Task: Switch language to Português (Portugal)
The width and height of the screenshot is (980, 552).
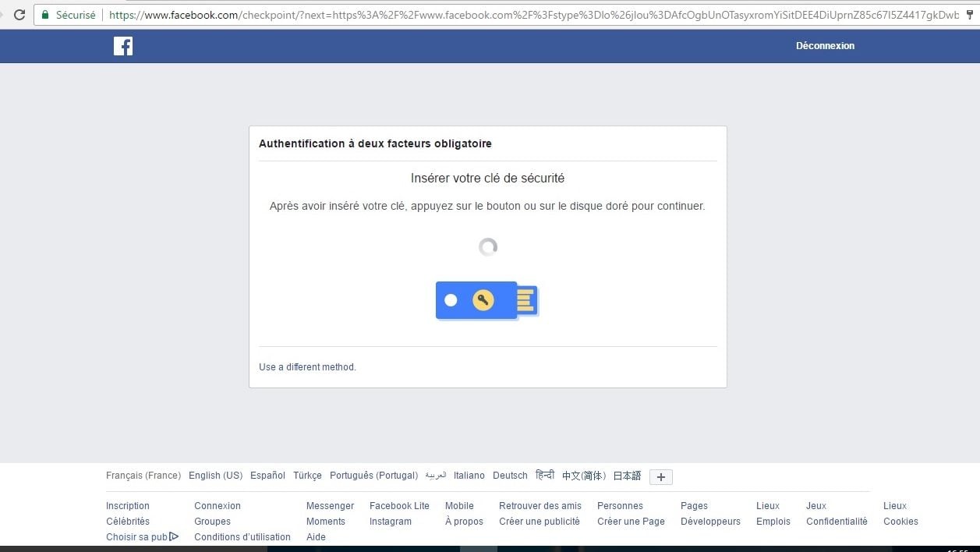Action: click(373, 476)
